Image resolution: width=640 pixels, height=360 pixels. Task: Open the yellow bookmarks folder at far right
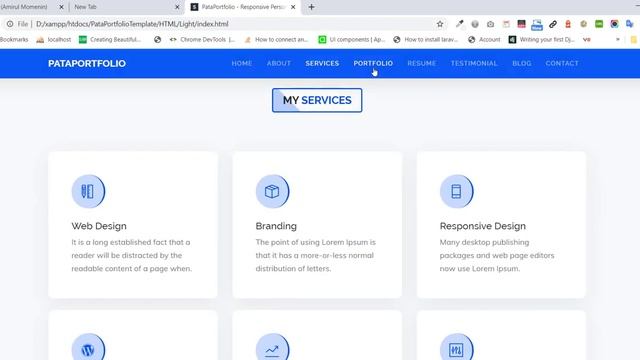tap(634, 40)
